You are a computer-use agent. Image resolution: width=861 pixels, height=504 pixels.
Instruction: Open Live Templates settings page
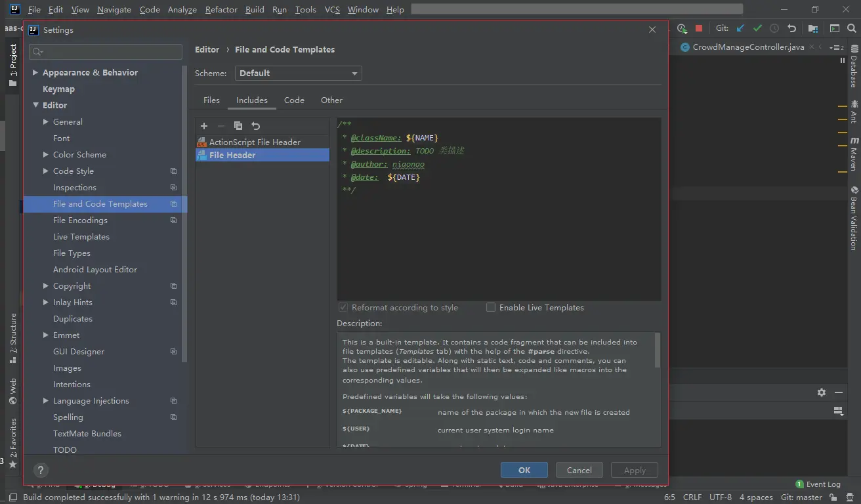point(81,237)
